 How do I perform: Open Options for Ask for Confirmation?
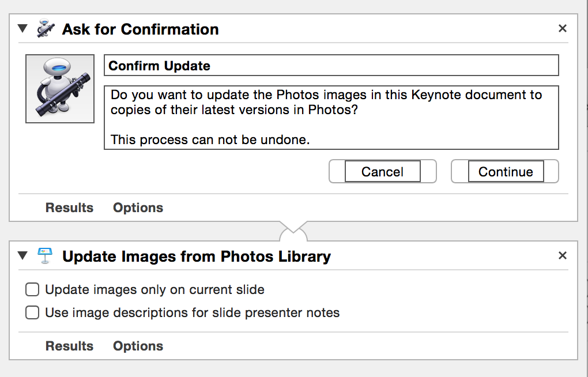[138, 208]
